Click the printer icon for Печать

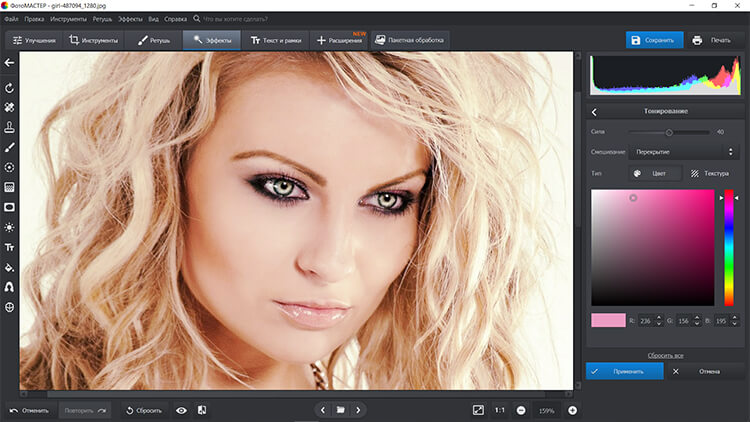697,40
